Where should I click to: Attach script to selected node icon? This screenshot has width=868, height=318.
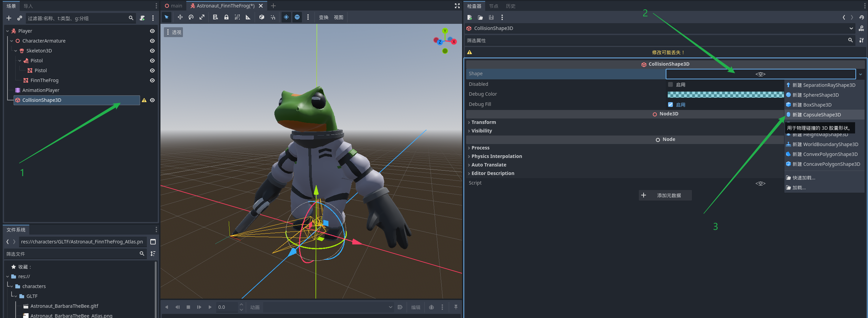tap(142, 18)
